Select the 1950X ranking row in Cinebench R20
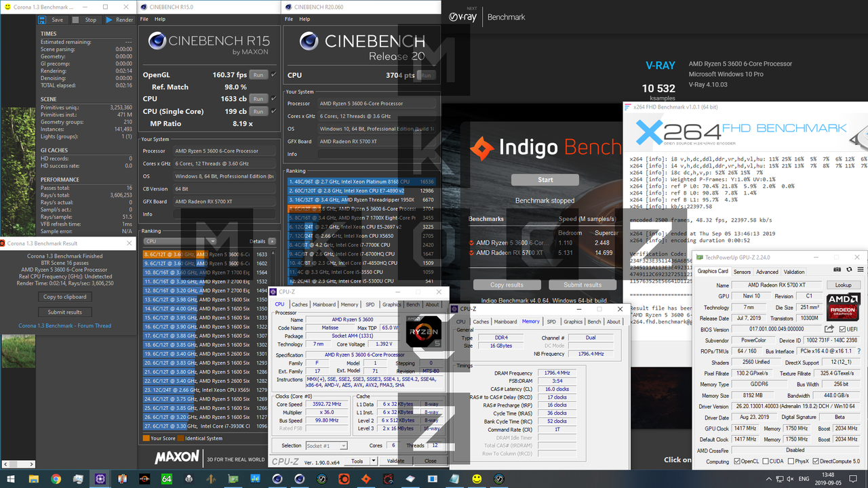The image size is (868, 488). pyautogui.click(x=361, y=200)
